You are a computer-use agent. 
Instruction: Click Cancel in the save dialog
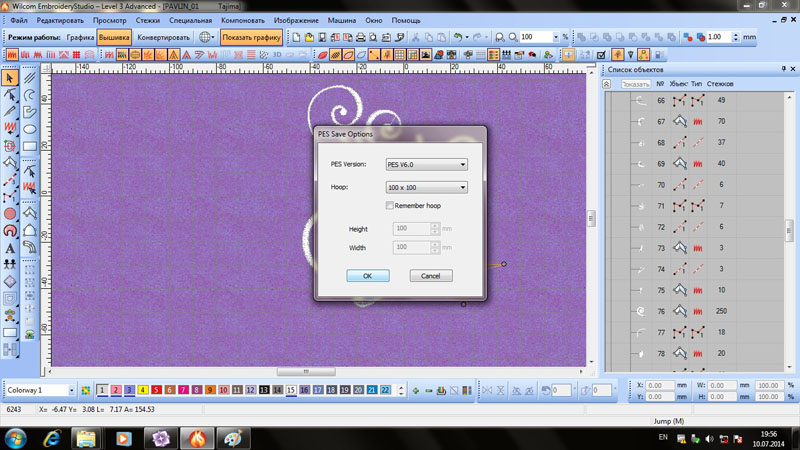(x=430, y=275)
